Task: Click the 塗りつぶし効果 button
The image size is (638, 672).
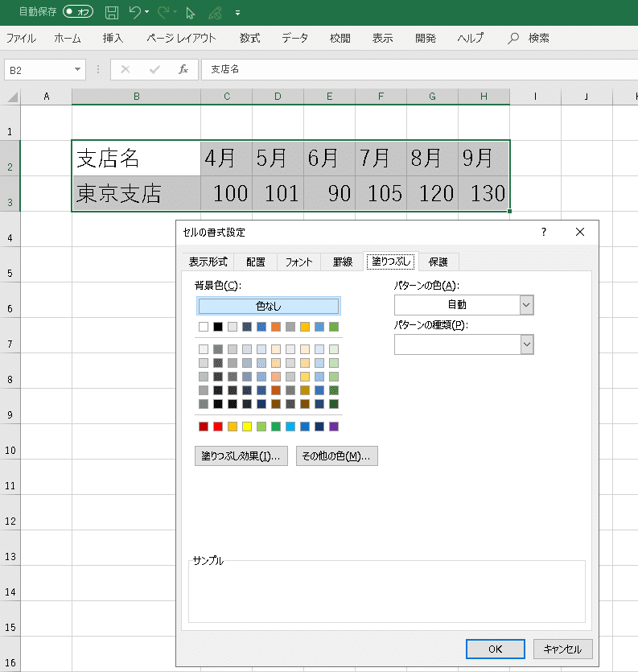Action: point(241,456)
